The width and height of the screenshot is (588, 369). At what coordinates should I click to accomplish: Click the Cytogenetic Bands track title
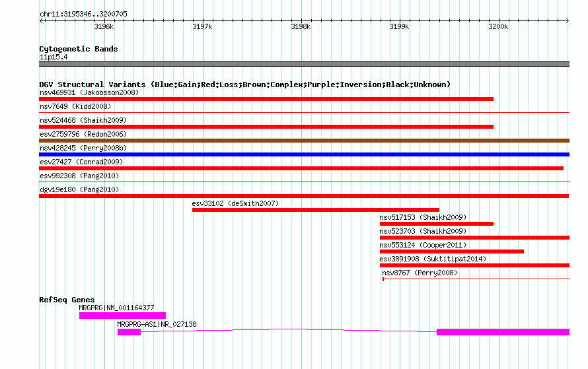pyautogui.click(x=79, y=49)
